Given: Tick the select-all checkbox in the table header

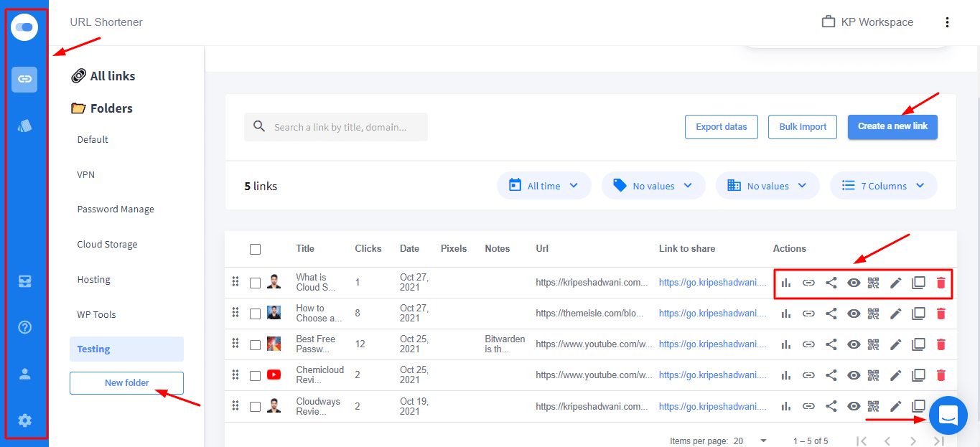Looking at the screenshot, I should [255, 249].
